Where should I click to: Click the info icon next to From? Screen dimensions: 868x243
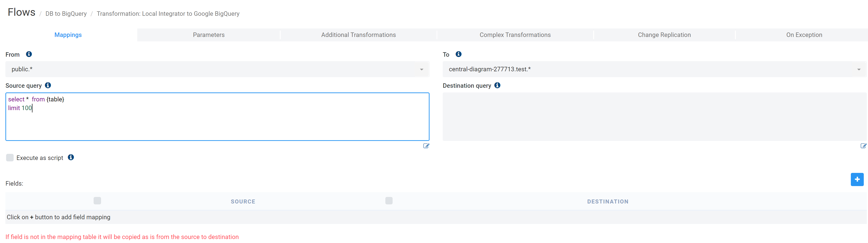click(29, 54)
